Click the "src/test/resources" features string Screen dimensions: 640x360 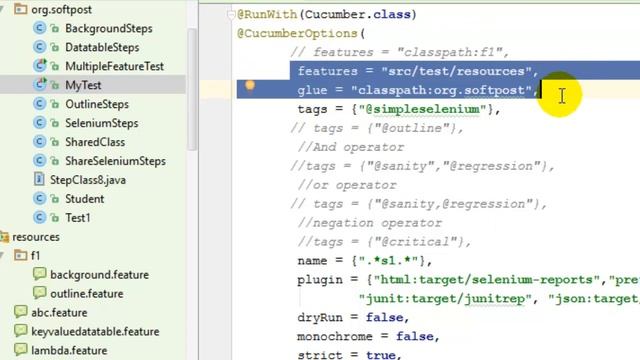(x=456, y=71)
